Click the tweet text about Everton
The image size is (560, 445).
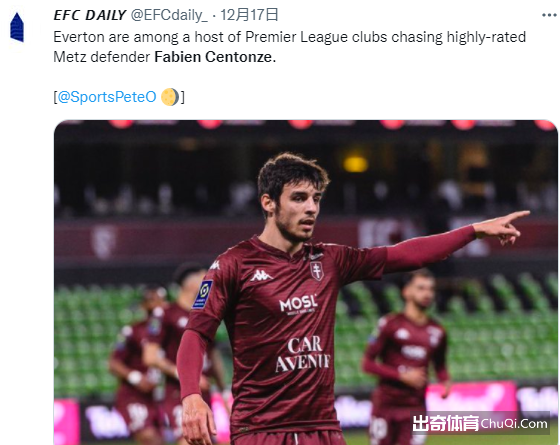click(289, 47)
